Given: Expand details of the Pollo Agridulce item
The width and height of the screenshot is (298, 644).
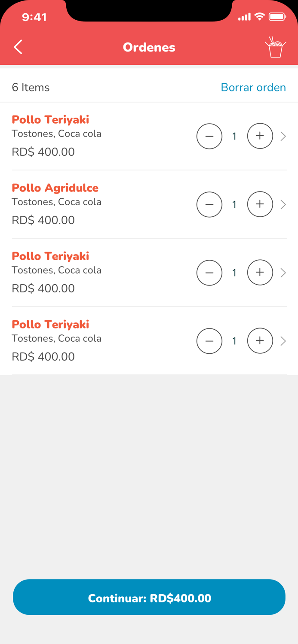Looking at the screenshot, I should coord(283,204).
